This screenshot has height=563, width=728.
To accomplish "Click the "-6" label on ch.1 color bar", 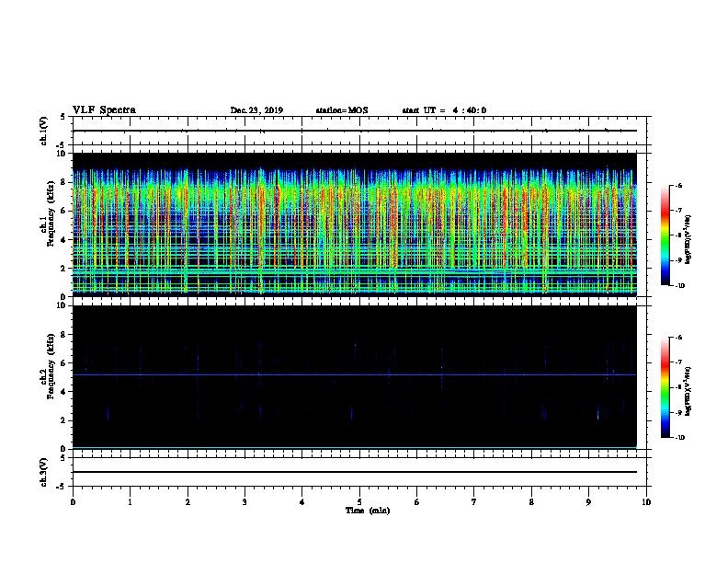I will 678,186.
